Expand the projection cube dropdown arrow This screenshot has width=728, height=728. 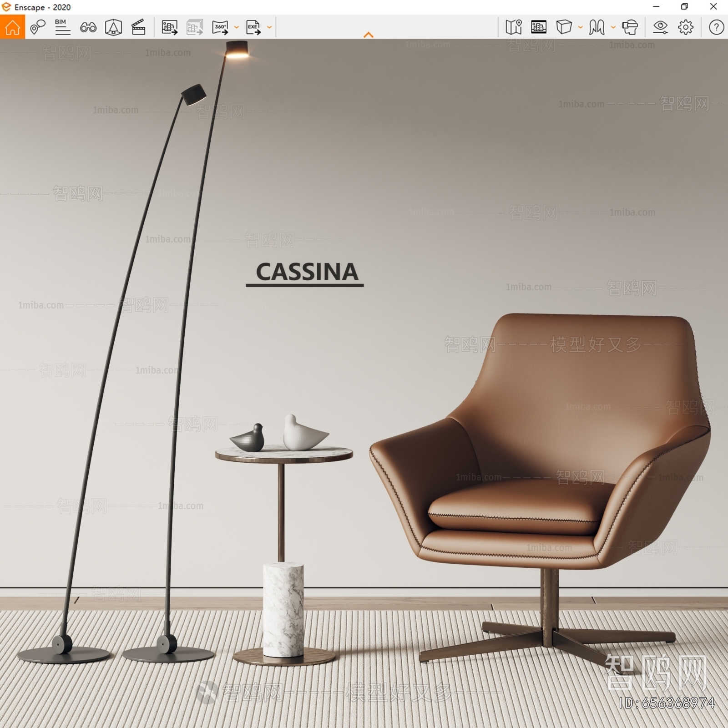coord(581,27)
